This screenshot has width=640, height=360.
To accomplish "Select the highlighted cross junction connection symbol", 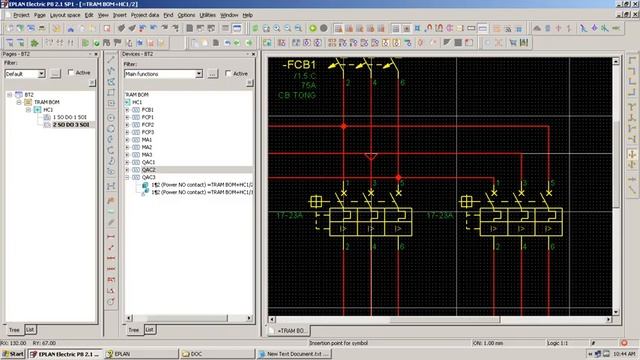I will pyautogui.click(x=632, y=154).
